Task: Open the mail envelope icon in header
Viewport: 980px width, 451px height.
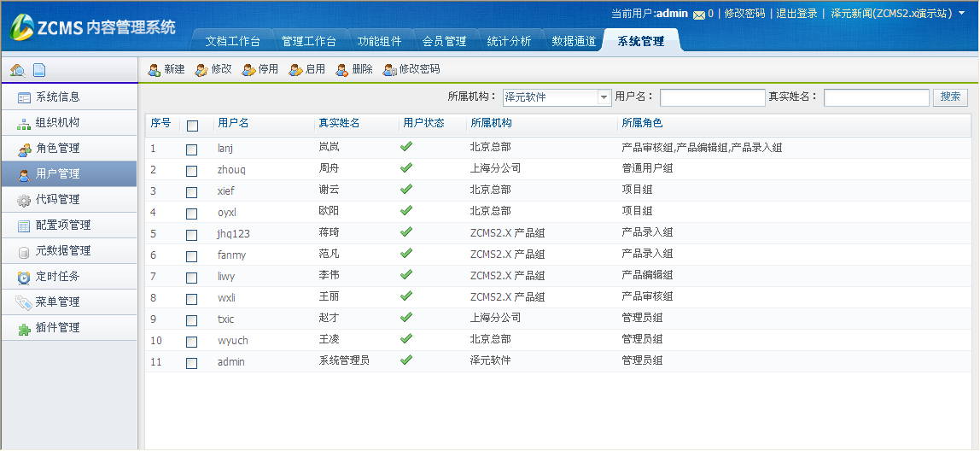Action: coord(698,15)
